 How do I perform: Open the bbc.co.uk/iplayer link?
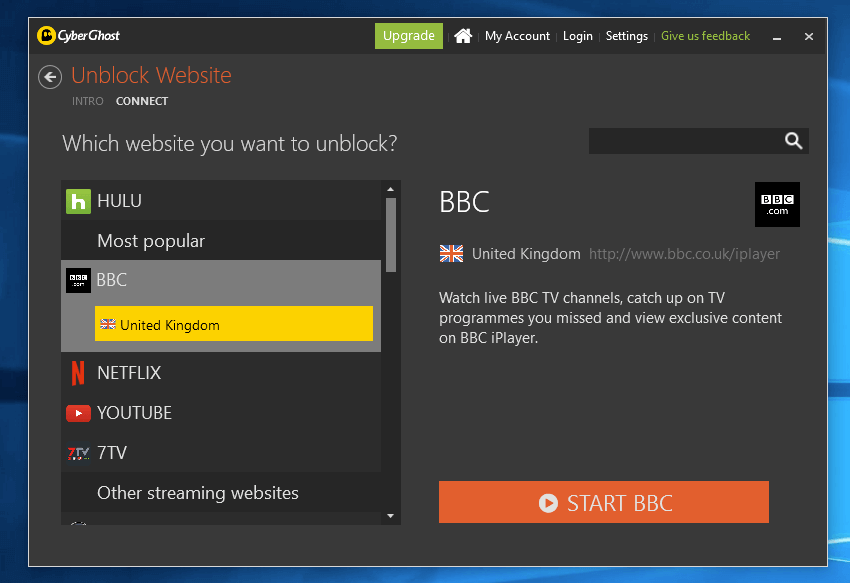coord(684,254)
